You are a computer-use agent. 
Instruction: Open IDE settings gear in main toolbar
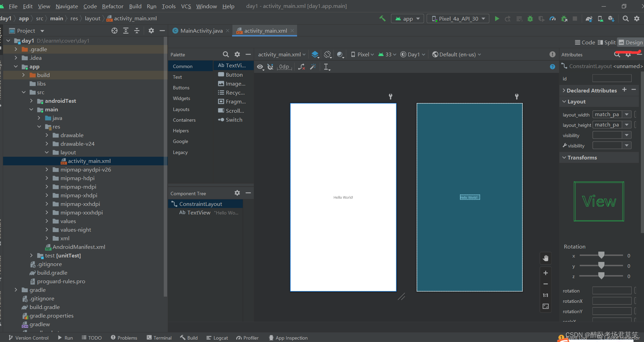[637, 19]
